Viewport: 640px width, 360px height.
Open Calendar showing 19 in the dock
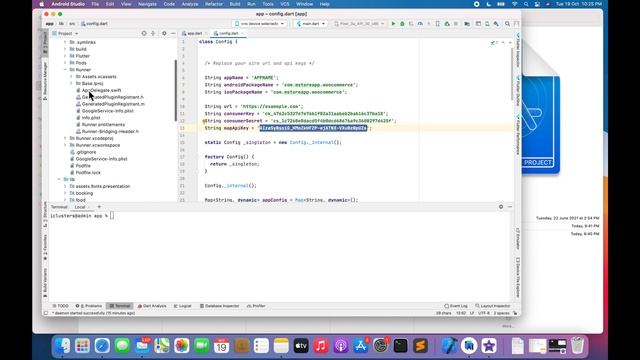pyautogui.click(x=222, y=346)
